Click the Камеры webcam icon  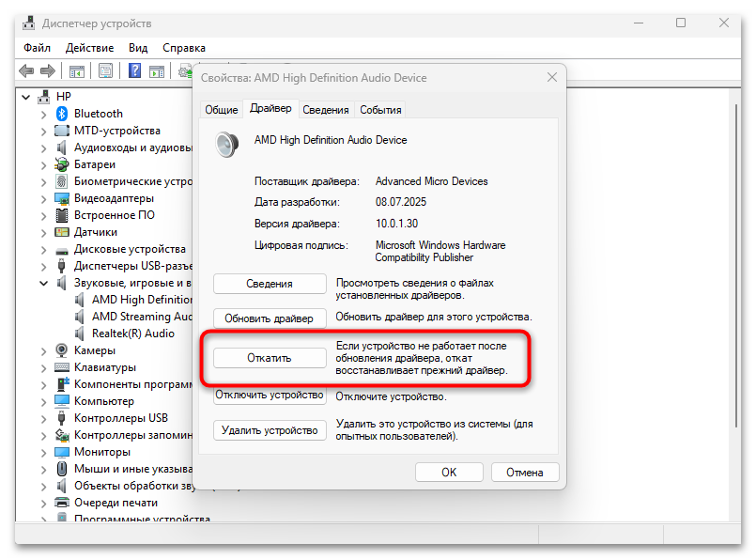coord(61,350)
